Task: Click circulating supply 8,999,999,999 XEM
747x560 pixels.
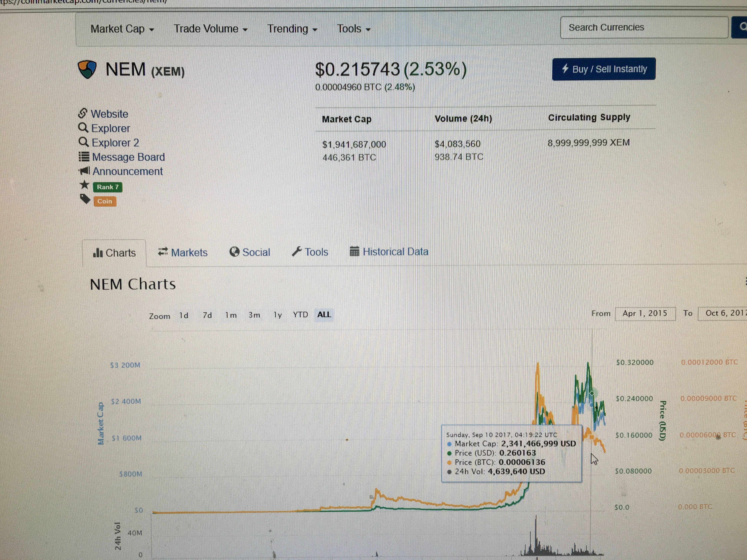Action: point(589,143)
